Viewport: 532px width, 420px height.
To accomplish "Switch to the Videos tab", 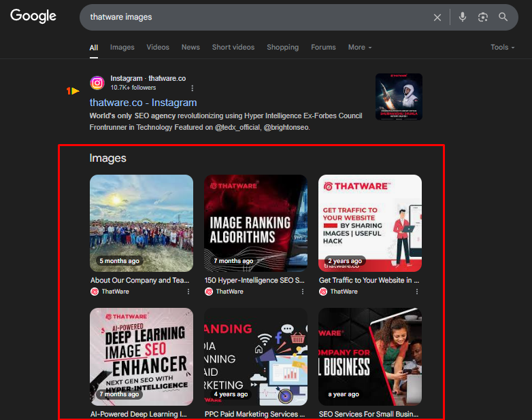I will tap(158, 47).
